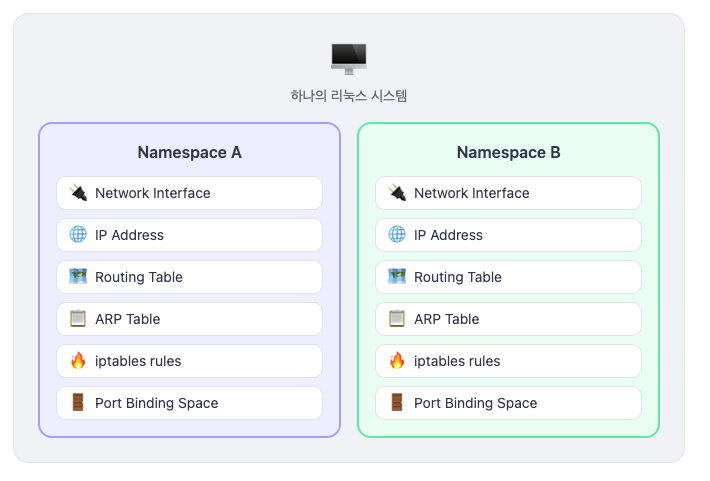Select the Namespace B heading
The image size is (710, 481).
coord(509,153)
